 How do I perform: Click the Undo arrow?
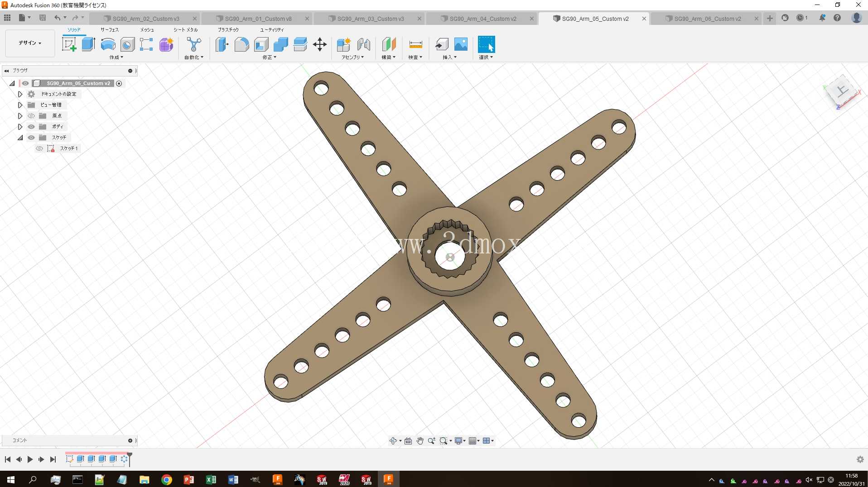coord(57,18)
